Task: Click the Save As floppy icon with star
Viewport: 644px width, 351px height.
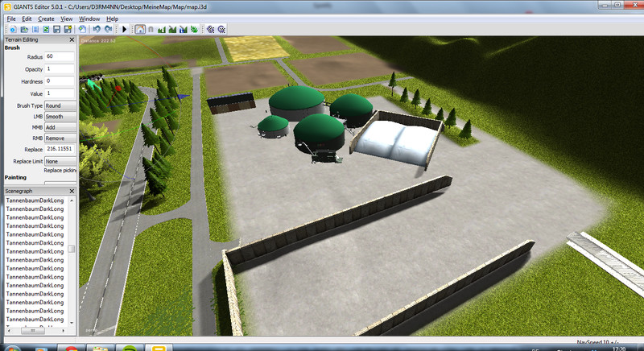Action: [68, 29]
